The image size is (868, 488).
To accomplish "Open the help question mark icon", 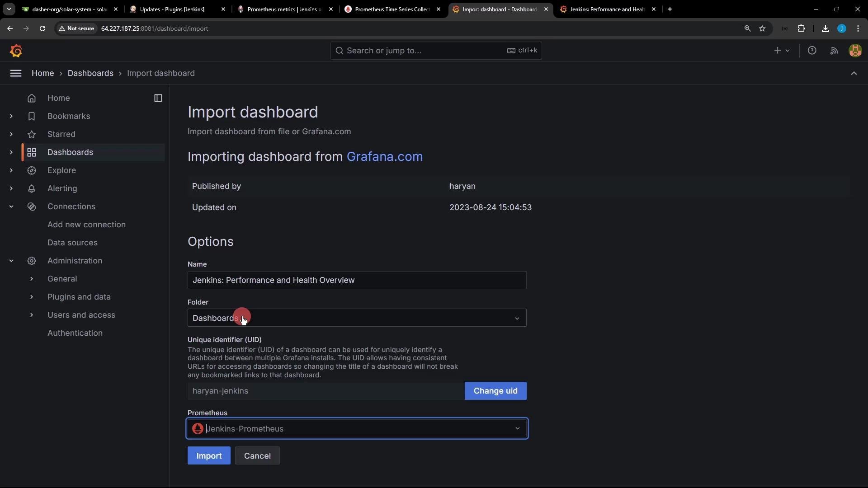I will [x=812, y=51].
